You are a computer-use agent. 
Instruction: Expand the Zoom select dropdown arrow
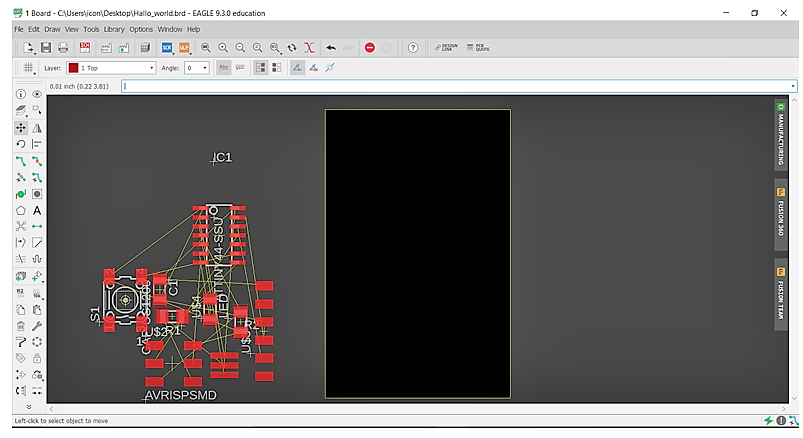coord(282,53)
